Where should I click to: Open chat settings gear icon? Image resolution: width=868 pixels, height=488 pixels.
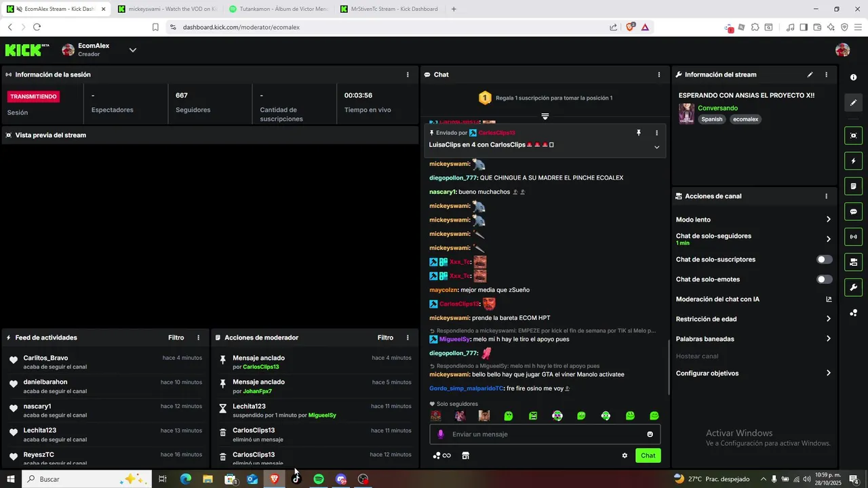(625, 455)
